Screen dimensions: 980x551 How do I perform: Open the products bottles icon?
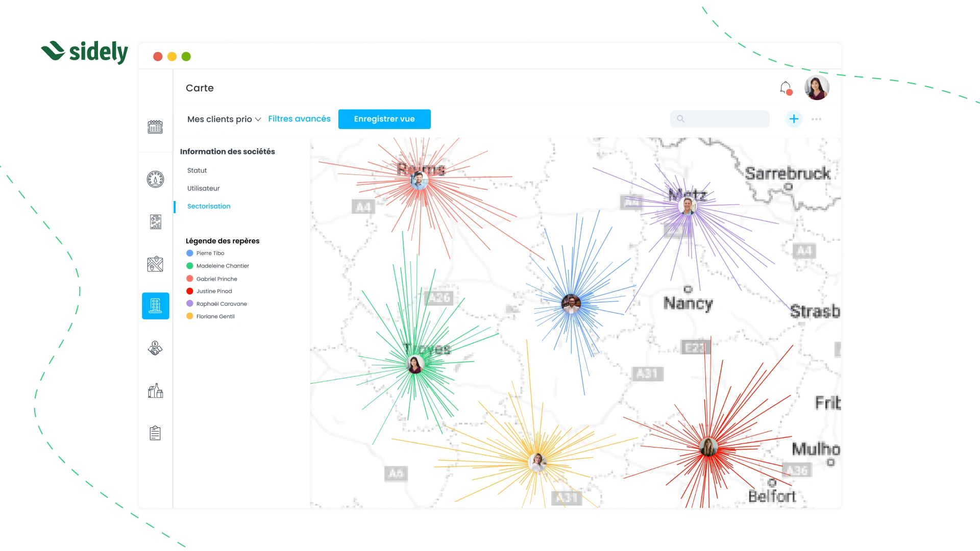click(155, 391)
